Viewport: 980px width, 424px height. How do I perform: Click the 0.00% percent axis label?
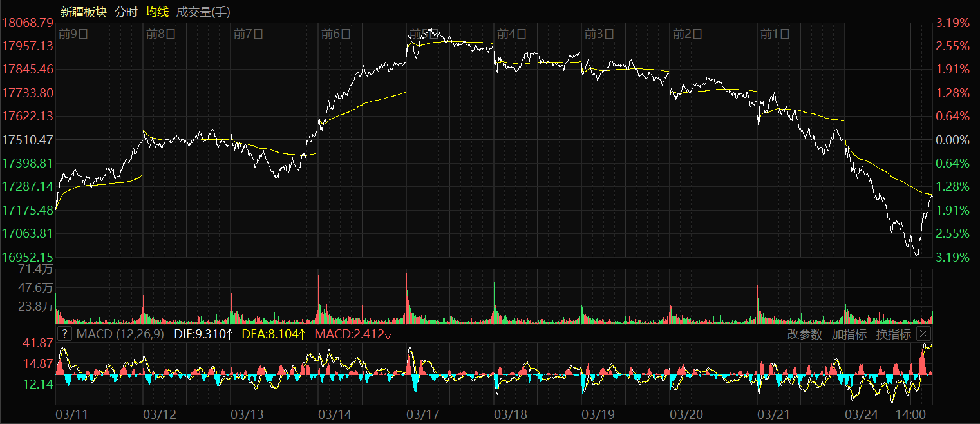click(x=952, y=139)
